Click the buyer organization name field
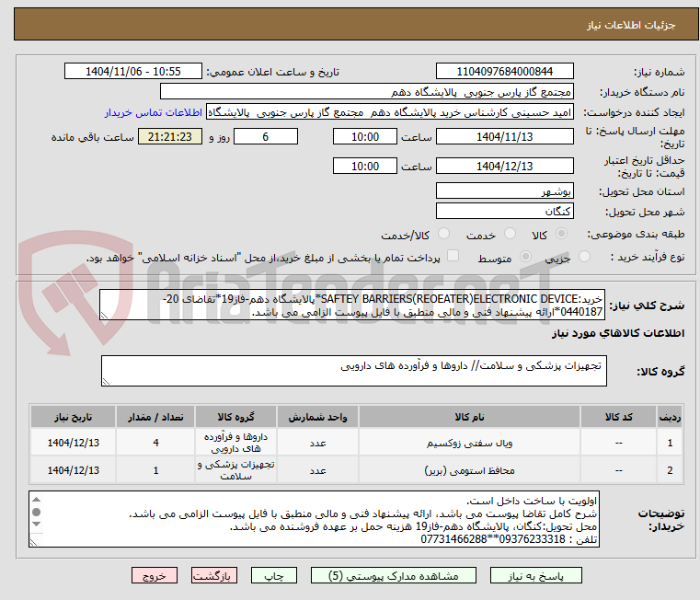The width and height of the screenshot is (700, 600). 366,92
